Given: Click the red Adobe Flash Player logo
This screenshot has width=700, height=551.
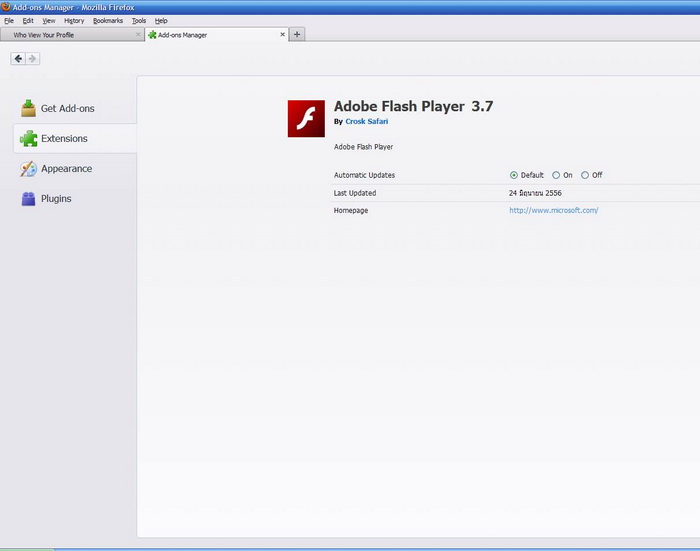Looking at the screenshot, I should (x=306, y=118).
